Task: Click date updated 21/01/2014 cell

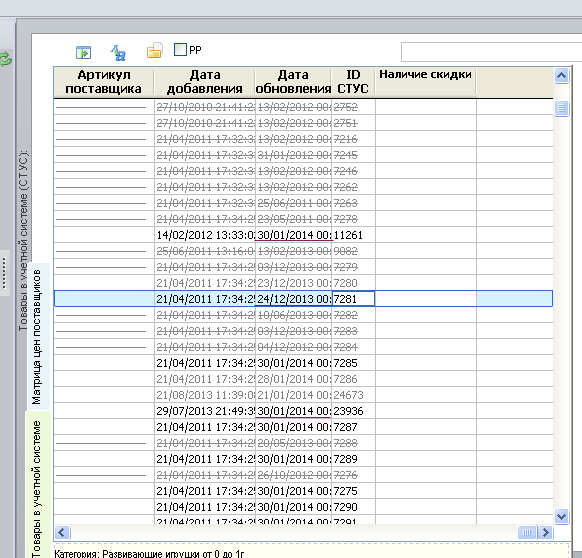Action: [294, 395]
